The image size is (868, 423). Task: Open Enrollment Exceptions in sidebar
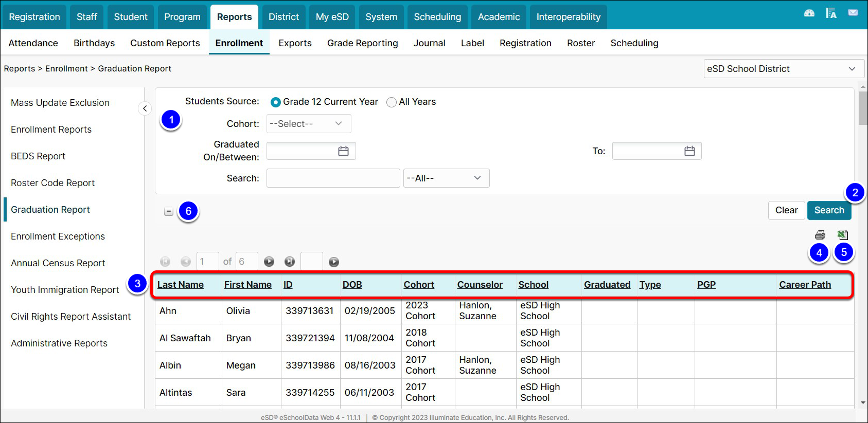(58, 236)
